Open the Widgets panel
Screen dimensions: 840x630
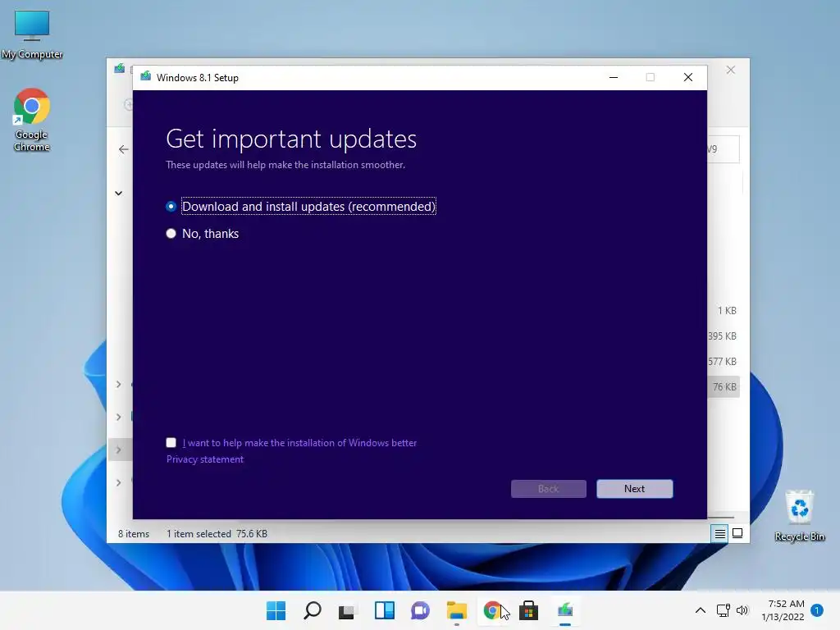(x=385, y=610)
